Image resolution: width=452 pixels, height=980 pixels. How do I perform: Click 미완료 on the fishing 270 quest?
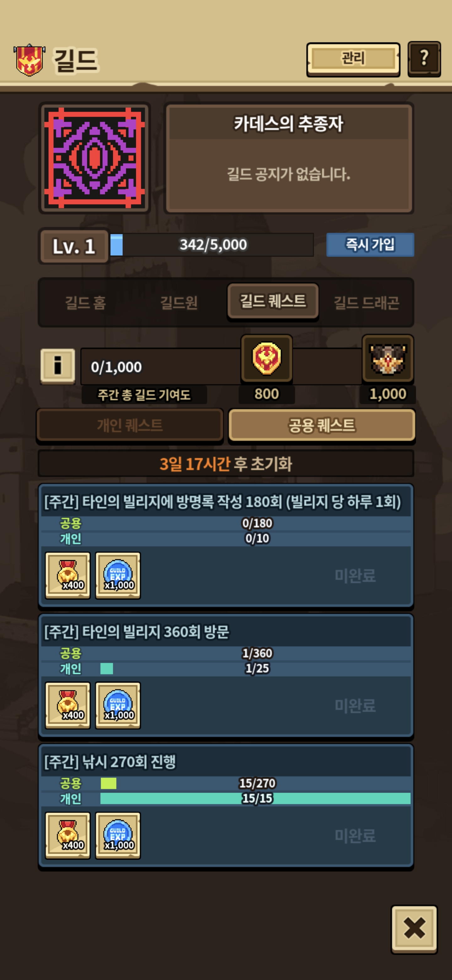point(355,836)
